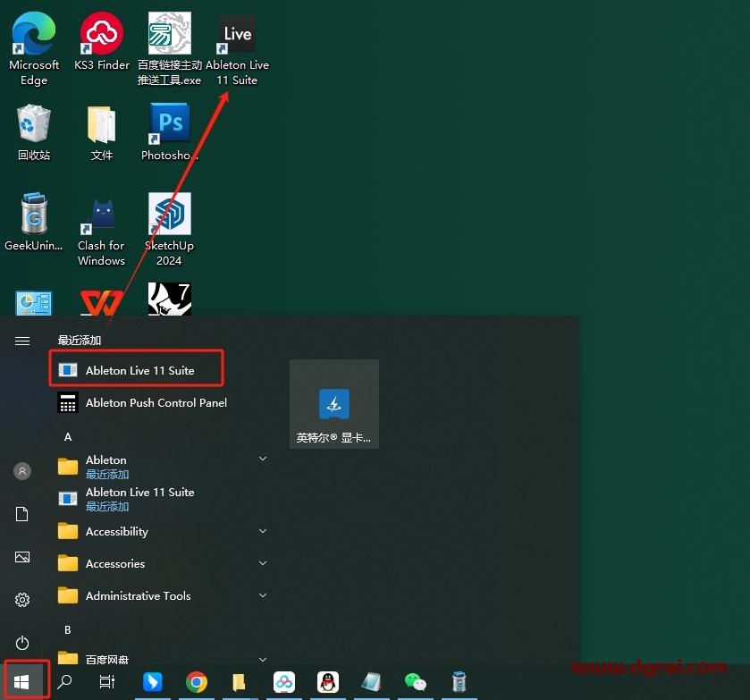The image size is (750, 700).
Task: Click the 英特尔® 显卡 tile
Action: click(333, 404)
